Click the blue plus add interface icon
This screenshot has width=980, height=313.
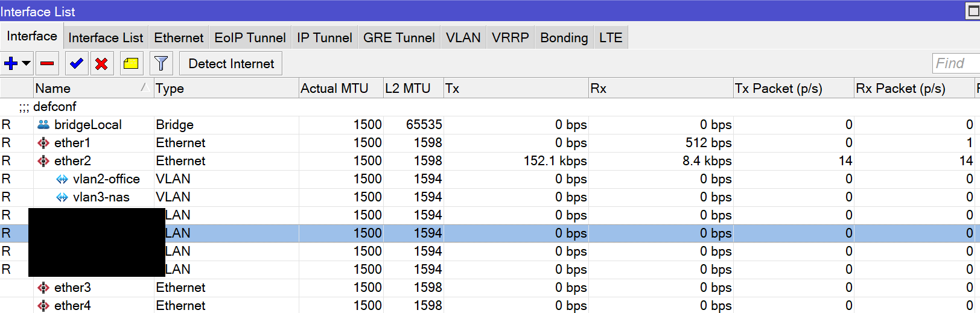click(10, 63)
